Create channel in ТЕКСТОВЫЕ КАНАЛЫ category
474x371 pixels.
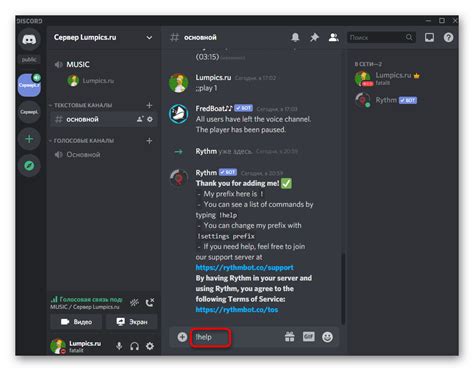(x=149, y=105)
